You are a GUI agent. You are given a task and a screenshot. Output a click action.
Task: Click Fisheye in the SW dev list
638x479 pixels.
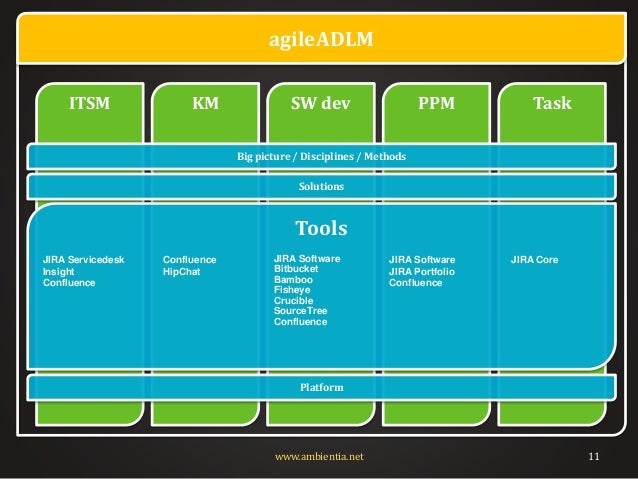[292, 290]
